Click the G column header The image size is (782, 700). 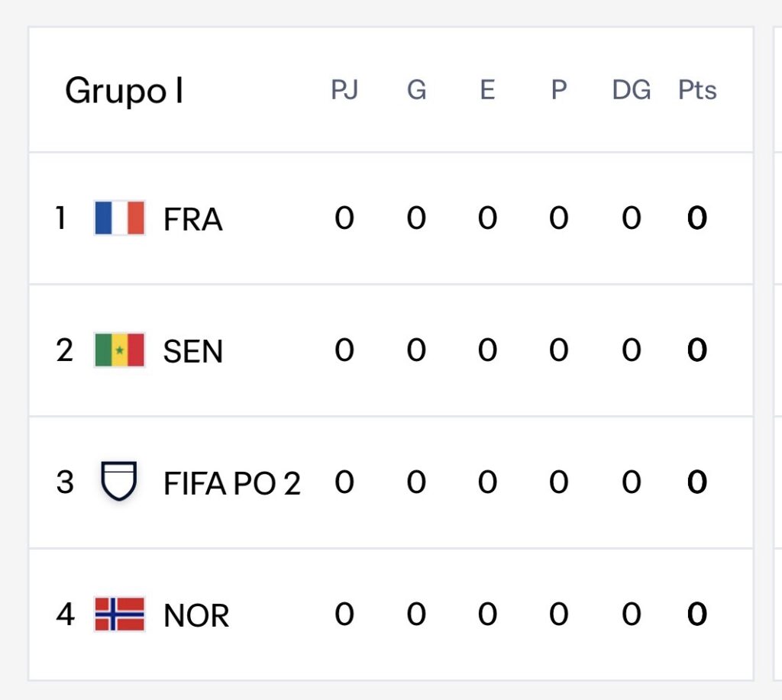[416, 90]
